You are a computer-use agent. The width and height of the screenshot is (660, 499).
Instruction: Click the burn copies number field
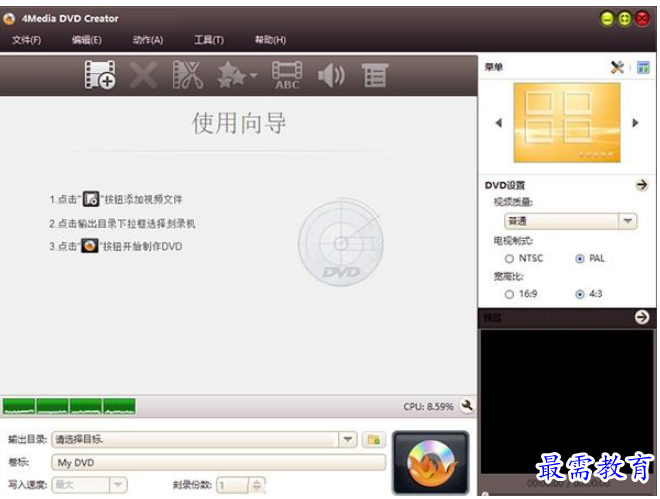click(x=233, y=485)
